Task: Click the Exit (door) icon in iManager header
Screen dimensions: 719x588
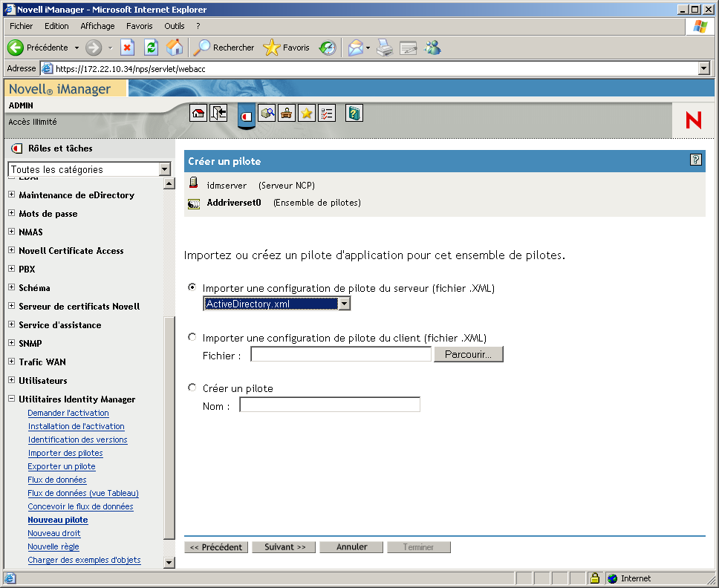Action: [218, 113]
